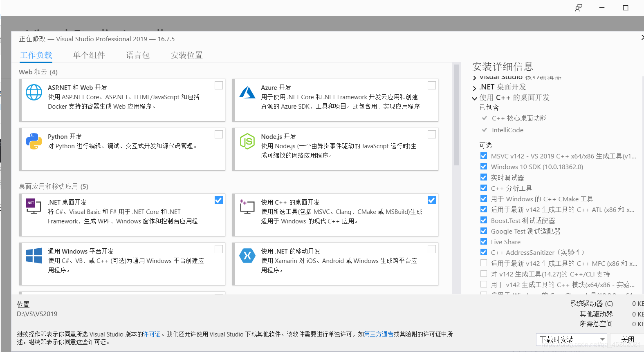The width and height of the screenshot is (644, 352).
Task: Uncheck Windows 10 SDK (10.0.18362.0) option
Action: [x=484, y=166]
